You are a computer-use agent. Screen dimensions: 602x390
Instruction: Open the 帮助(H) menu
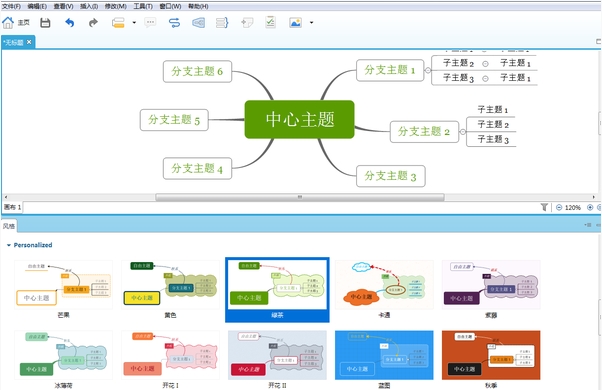[x=198, y=6]
